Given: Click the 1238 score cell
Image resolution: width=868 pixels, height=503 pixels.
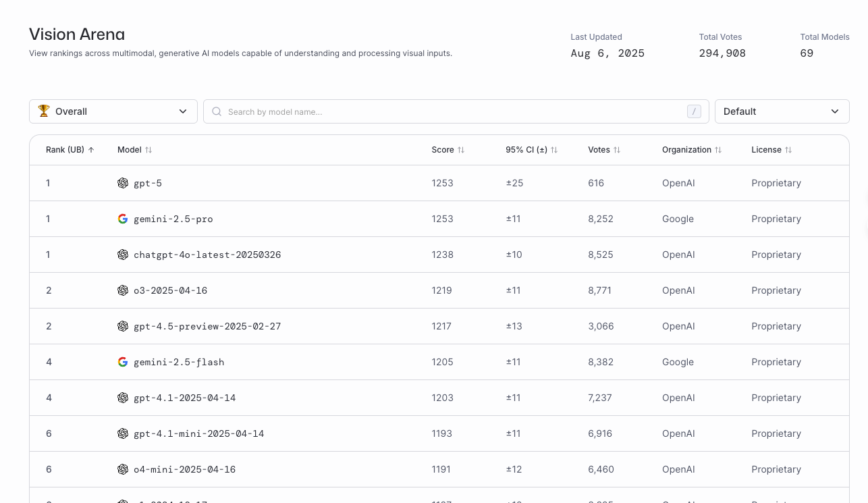Looking at the screenshot, I should point(443,255).
